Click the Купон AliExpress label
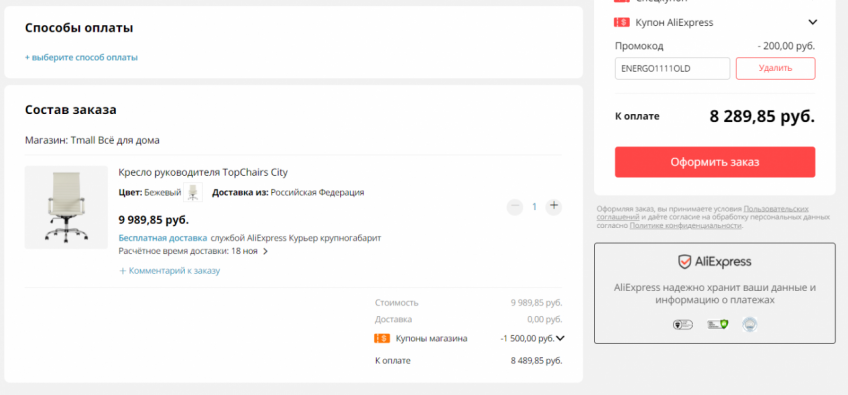This screenshot has height=395, width=848. (674, 23)
